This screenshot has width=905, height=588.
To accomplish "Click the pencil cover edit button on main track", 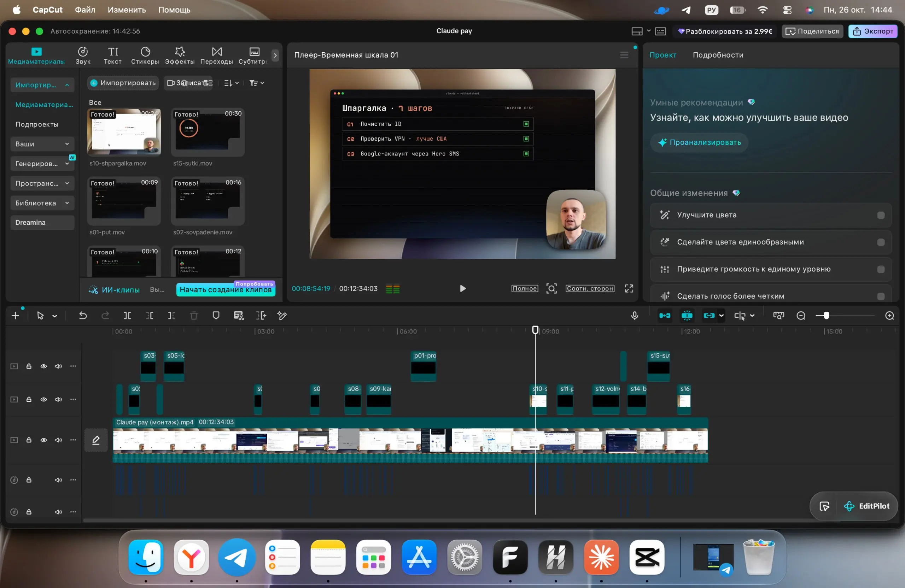I will (96, 440).
